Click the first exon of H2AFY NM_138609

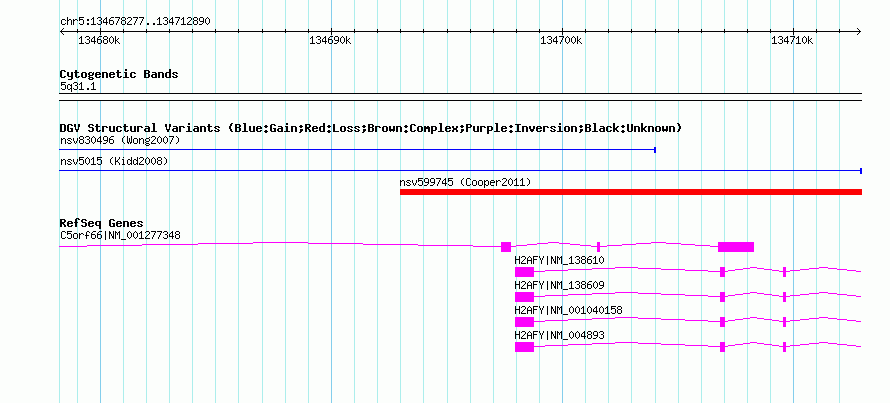coord(524,297)
